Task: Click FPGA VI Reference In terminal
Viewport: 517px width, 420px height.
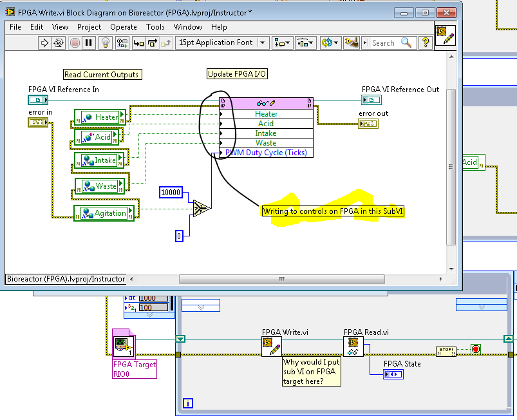Action: [38, 100]
